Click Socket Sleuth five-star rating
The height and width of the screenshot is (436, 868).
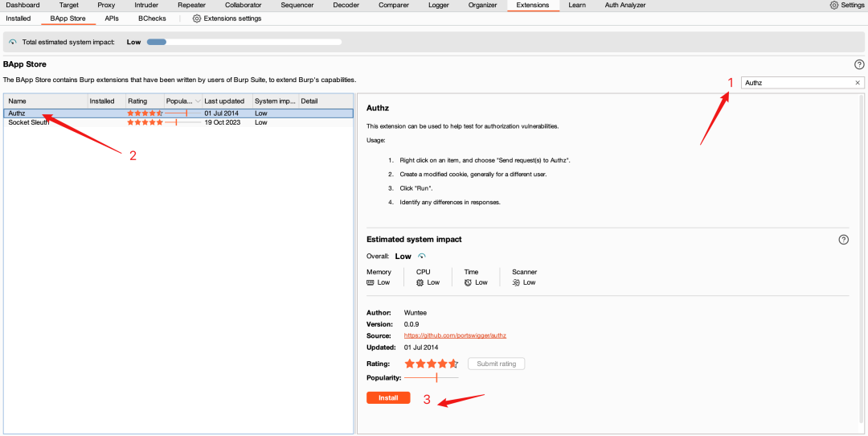pos(145,122)
